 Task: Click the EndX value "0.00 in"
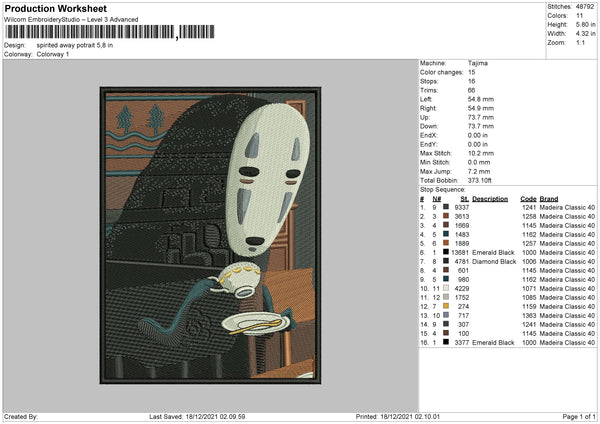(x=478, y=135)
